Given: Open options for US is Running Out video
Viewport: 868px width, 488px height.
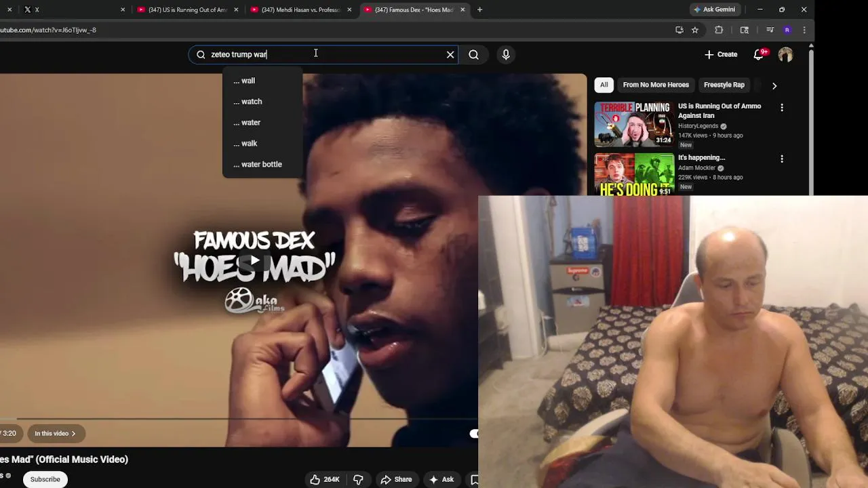Looking at the screenshot, I should click(782, 107).
